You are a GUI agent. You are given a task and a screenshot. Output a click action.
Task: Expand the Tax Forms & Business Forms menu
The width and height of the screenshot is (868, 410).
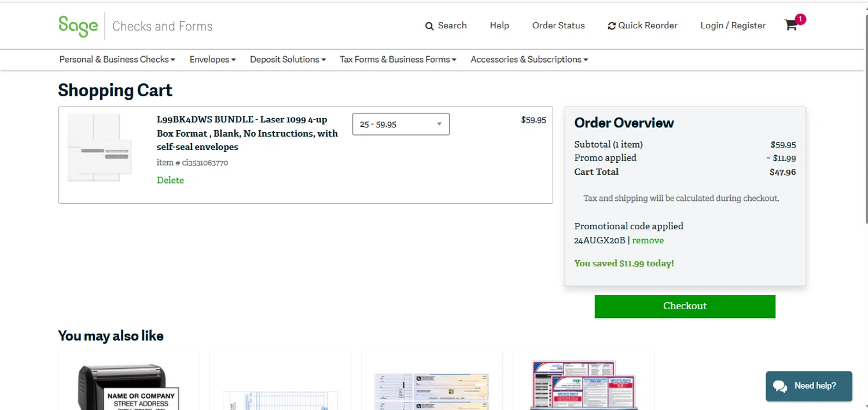398,59
